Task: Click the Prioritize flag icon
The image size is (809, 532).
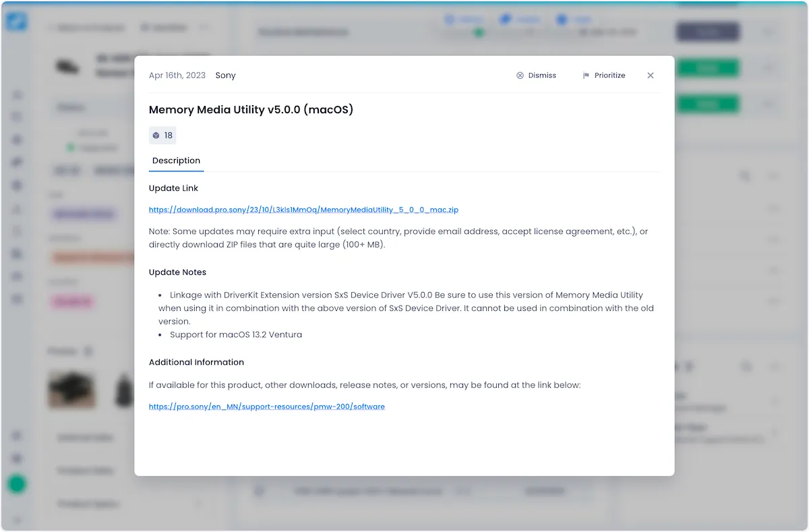Action: click(x=586, y=76)
